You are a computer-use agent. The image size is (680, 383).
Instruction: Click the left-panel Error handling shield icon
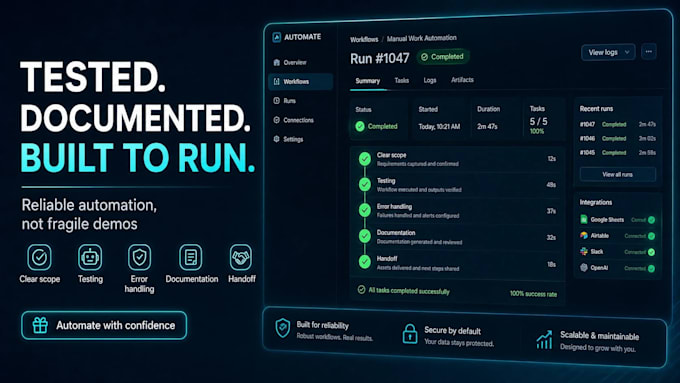coord(139,257)
